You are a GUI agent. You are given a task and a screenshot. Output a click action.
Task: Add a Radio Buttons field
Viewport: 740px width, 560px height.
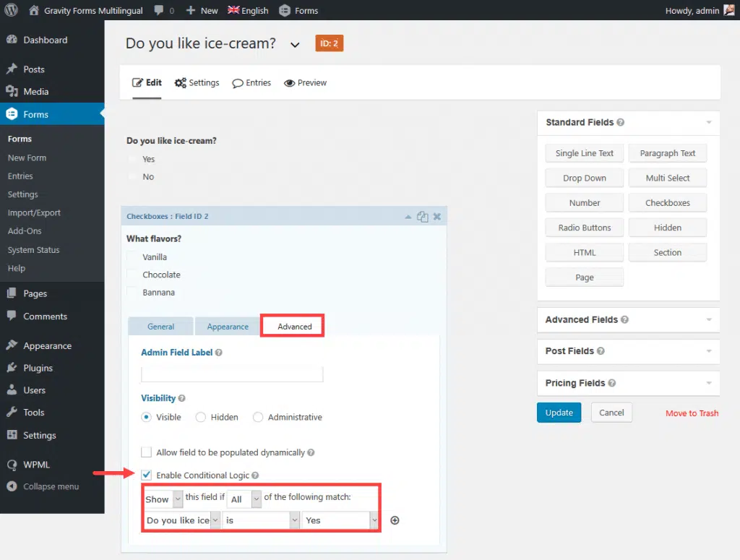584,228
